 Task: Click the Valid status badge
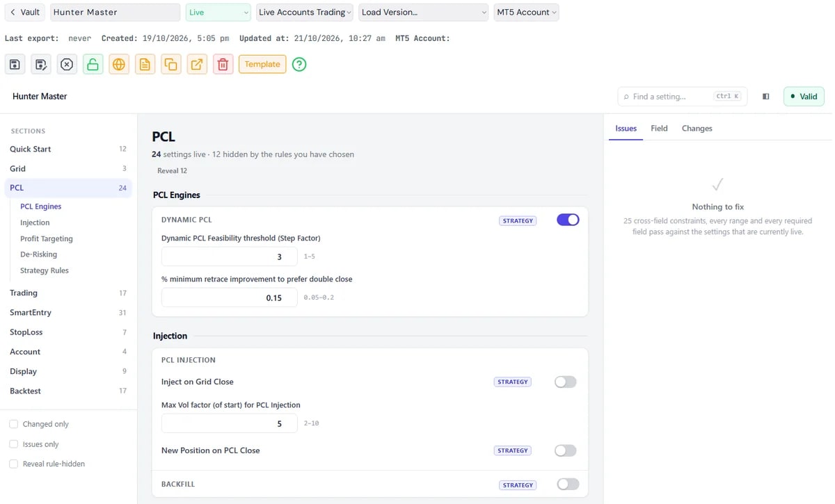point(804,97)
